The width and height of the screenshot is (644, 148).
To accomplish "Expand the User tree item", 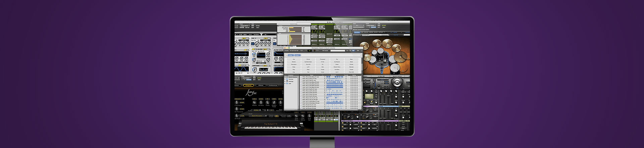I will (285, 83).
